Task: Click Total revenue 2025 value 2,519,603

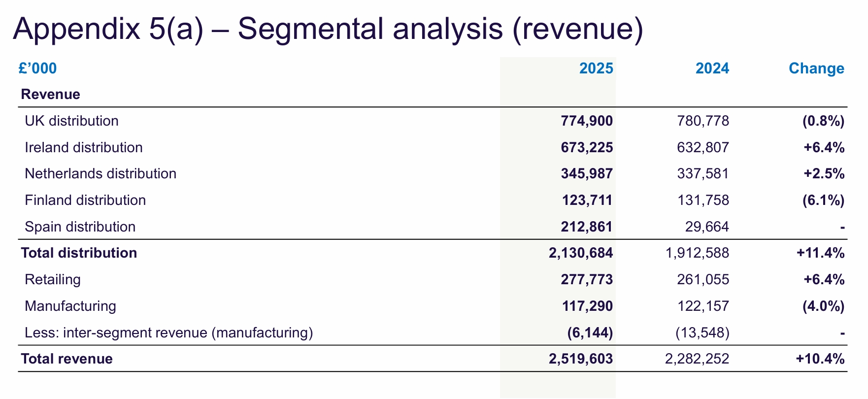Action: [x=581, y=359]
